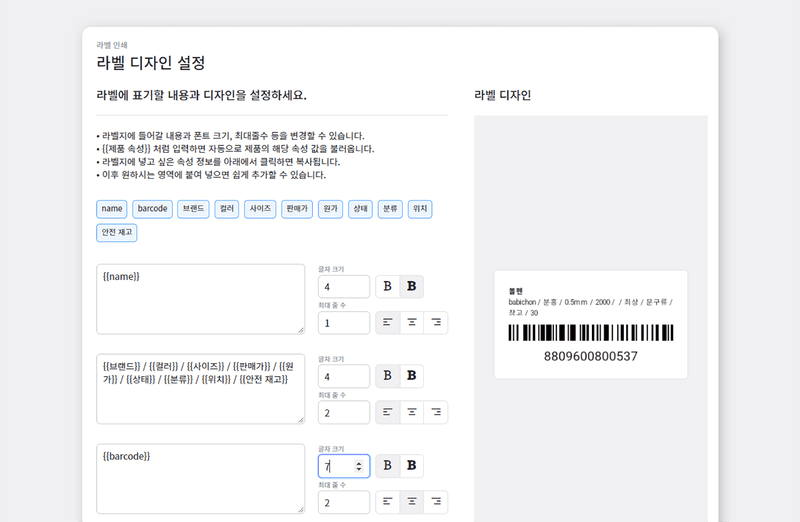Image resolution: width=800 pixels, height=522 pixels.
Task: Enable bold weight for the {{name}} row
Action: 411,287
